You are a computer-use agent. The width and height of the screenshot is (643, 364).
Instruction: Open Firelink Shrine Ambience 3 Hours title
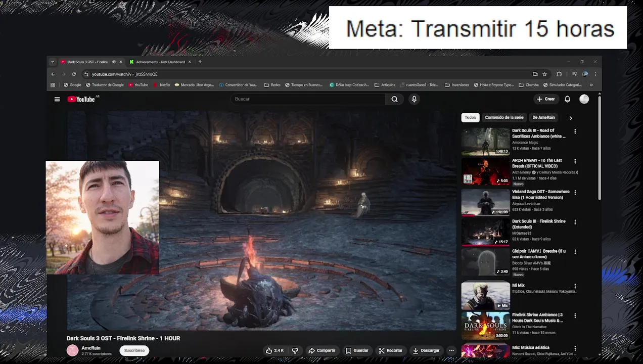pyautogui.click(x=537, y=317)
